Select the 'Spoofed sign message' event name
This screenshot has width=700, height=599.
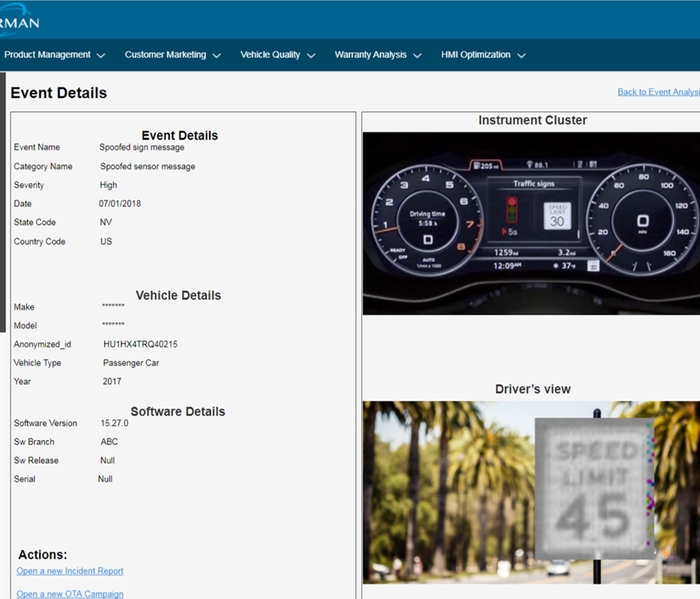[142, 147]
